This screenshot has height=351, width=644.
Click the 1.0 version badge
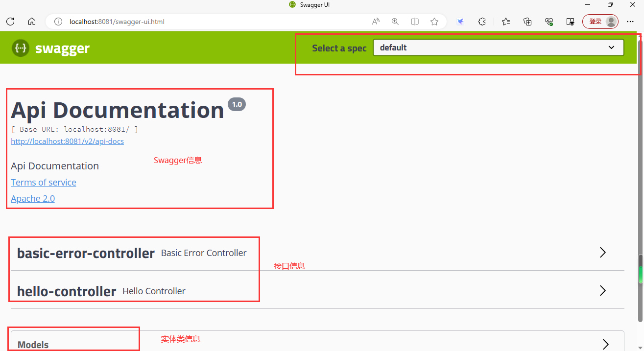237,104
